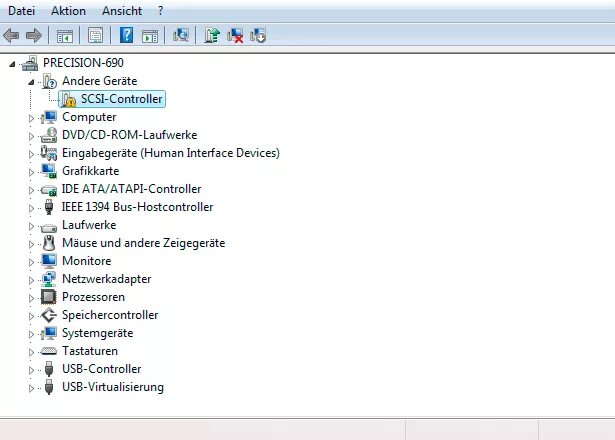This screenshot has width=615, height=440.
Task: Open the Ansicht menu
Action: [122, 11]
